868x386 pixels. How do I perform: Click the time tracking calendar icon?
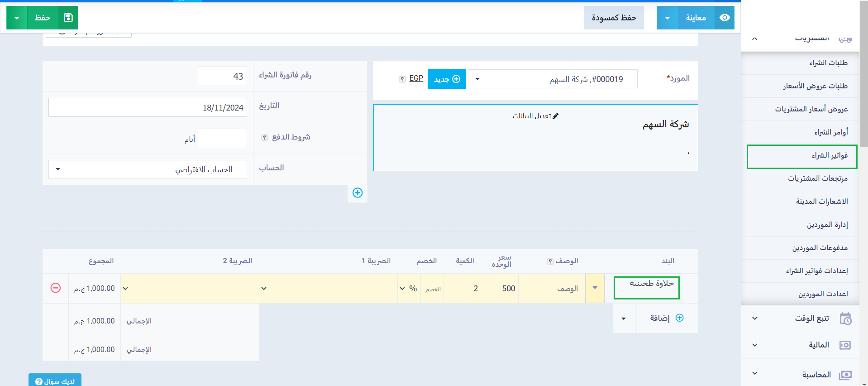(845, 318)
